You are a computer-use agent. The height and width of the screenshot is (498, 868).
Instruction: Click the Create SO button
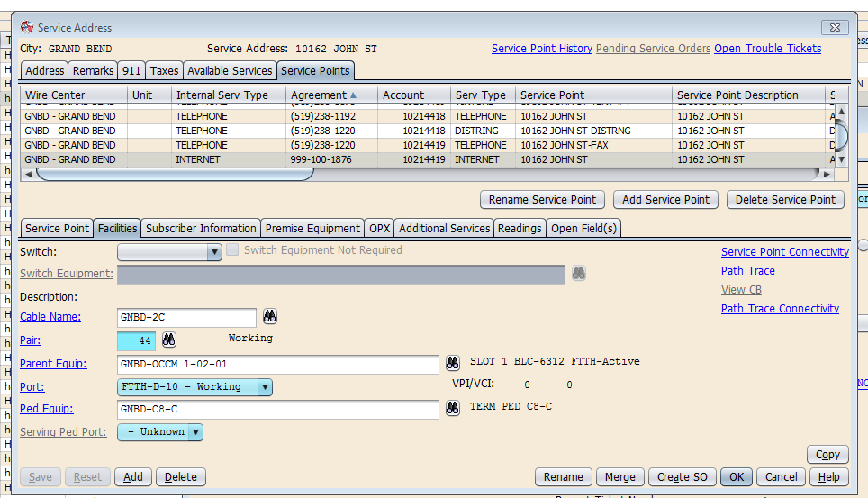click(682, 477)
